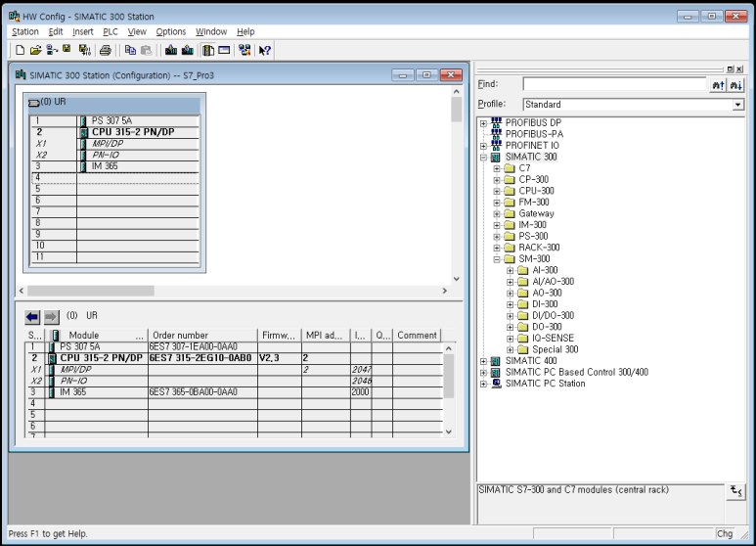Click the catalog panel small close icon

(739, 68)
